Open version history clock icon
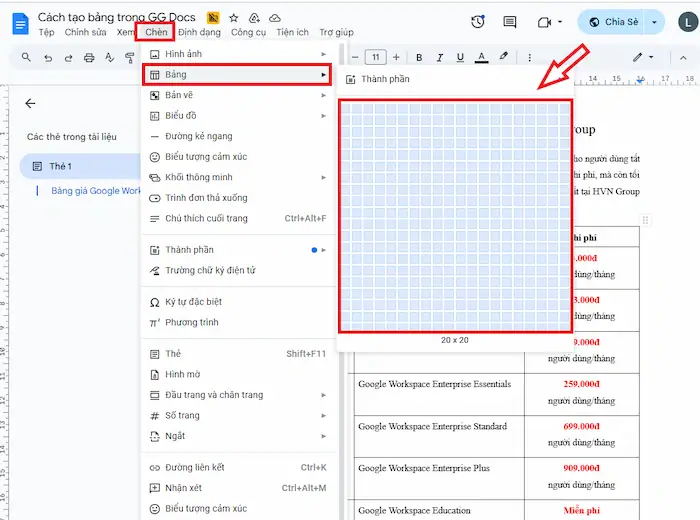This screenshot has width=700, height=520. pyautogui.click(x=478, y=22)
